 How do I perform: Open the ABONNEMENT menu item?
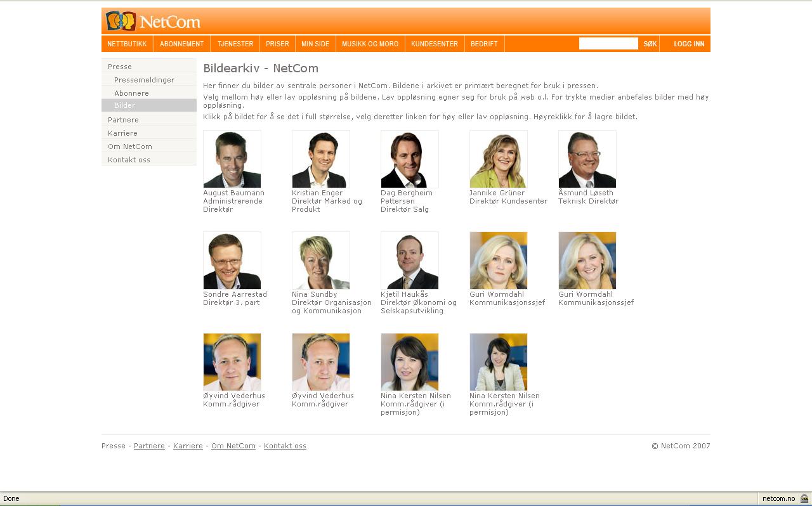click(181, 44)
